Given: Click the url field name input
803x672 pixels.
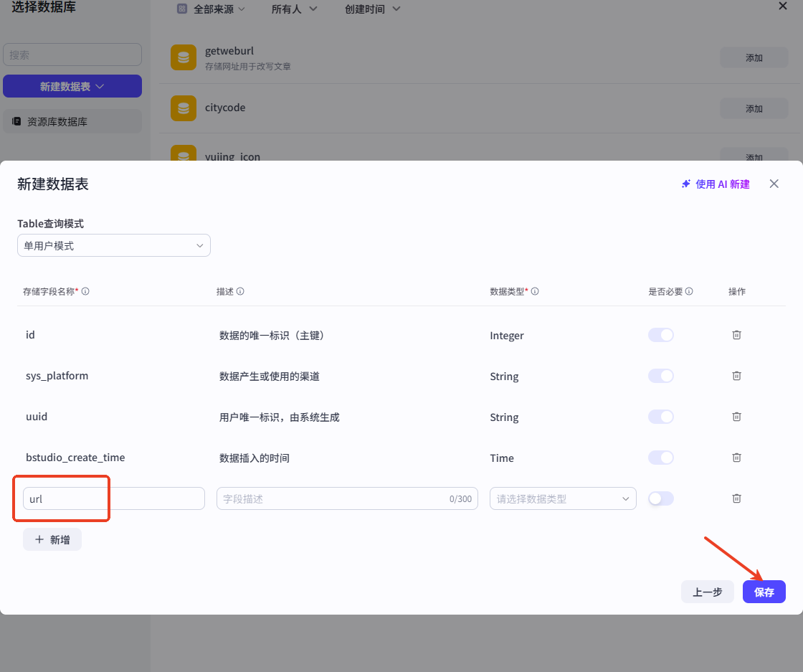Looking at the screenshot, I should coord(114,498).
